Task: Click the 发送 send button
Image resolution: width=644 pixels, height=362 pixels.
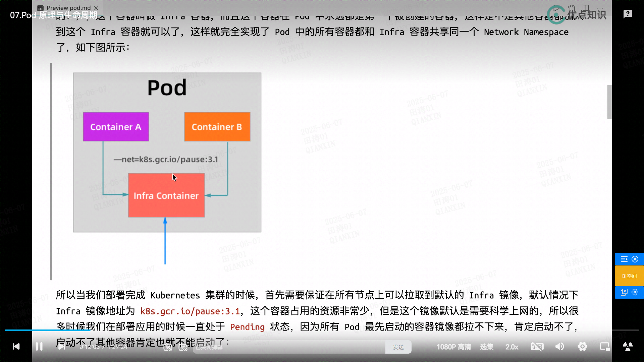Action: [398, 347]
